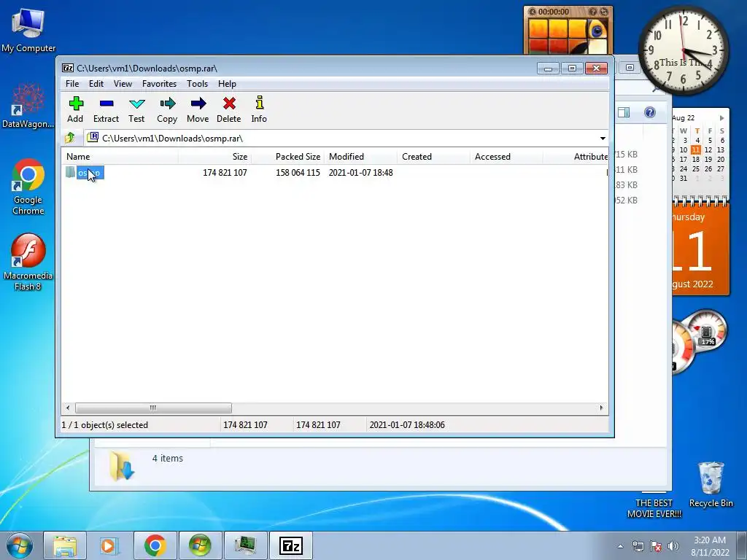
Task: Sort by Name column
Action: 120,157
